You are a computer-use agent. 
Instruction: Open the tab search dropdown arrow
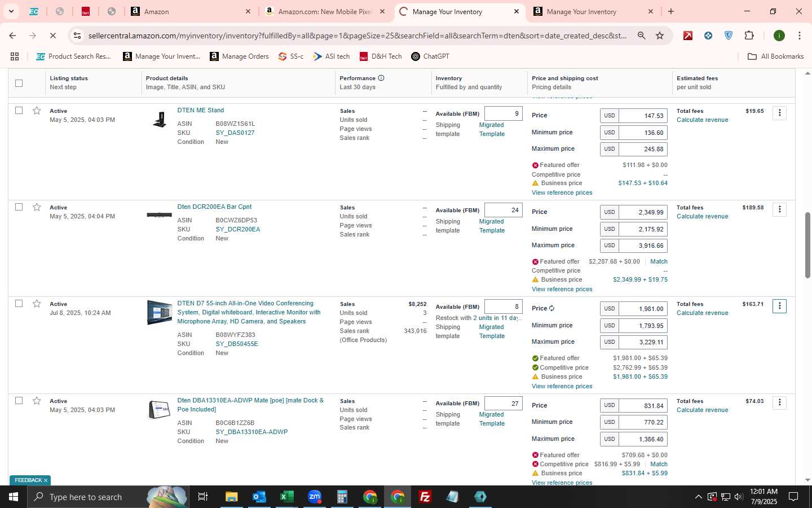(11, 11)
